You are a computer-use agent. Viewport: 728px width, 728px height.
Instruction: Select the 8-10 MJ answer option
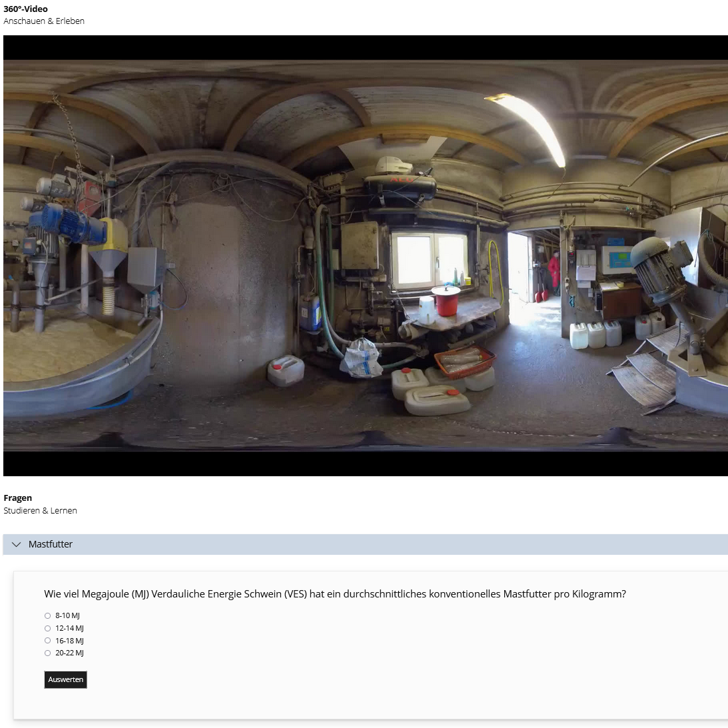[x=48, y=615]
